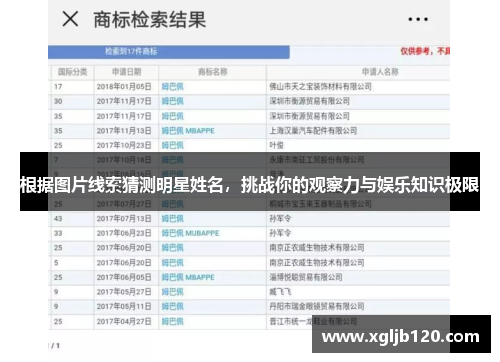Select applicant 淄博悦聪贸易有限公司
Image resolution: width=500 pixels, height=362 pixels.
point(306,277)
